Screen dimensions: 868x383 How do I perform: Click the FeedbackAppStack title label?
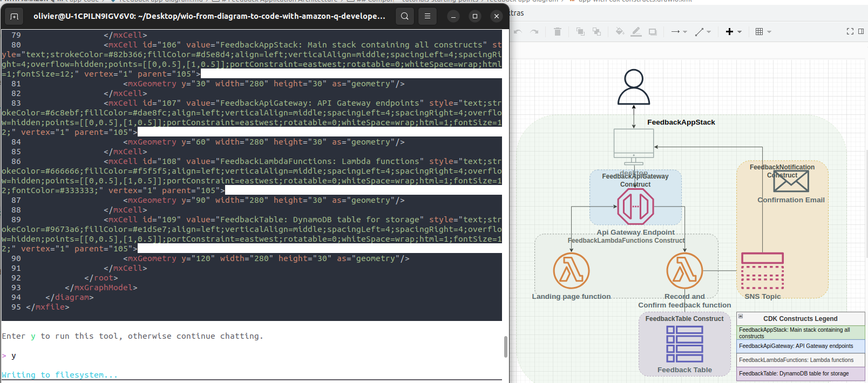(x=681, y=122)
